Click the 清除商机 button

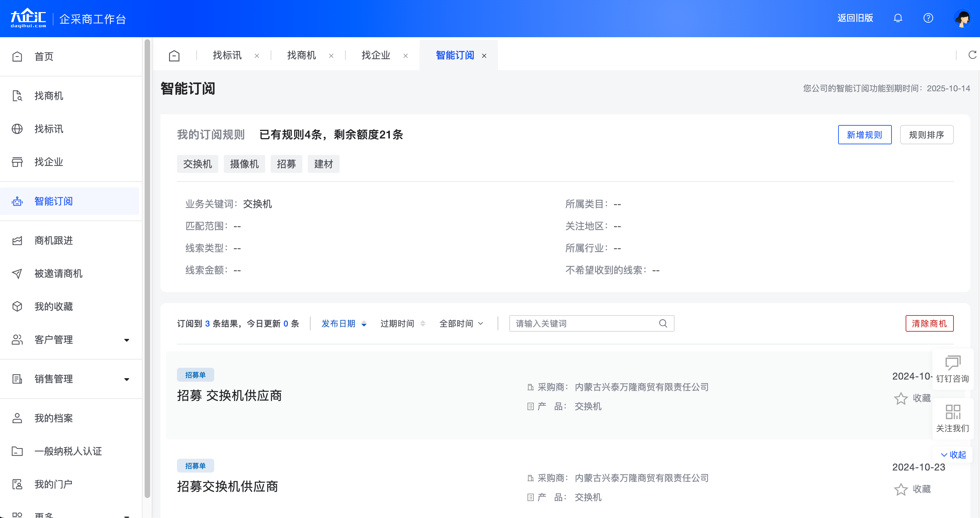(x=930, y=323)
